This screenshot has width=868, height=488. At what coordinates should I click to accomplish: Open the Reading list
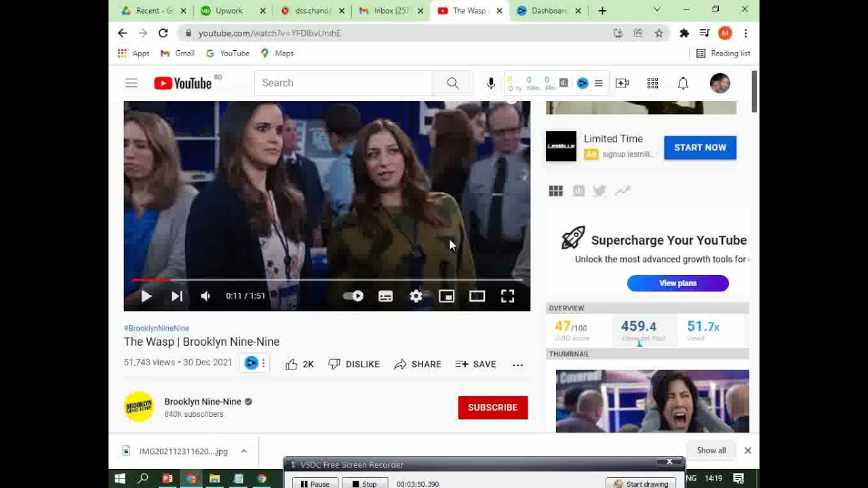point(723,53)
